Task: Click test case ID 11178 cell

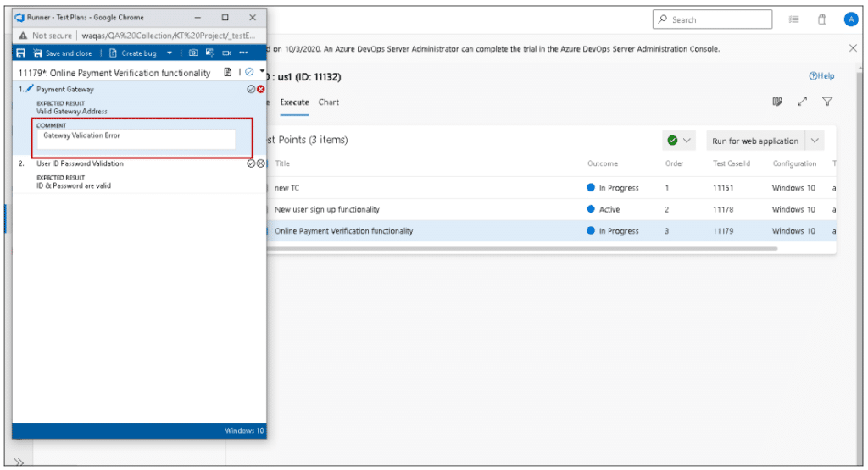Action: point(723,209)
